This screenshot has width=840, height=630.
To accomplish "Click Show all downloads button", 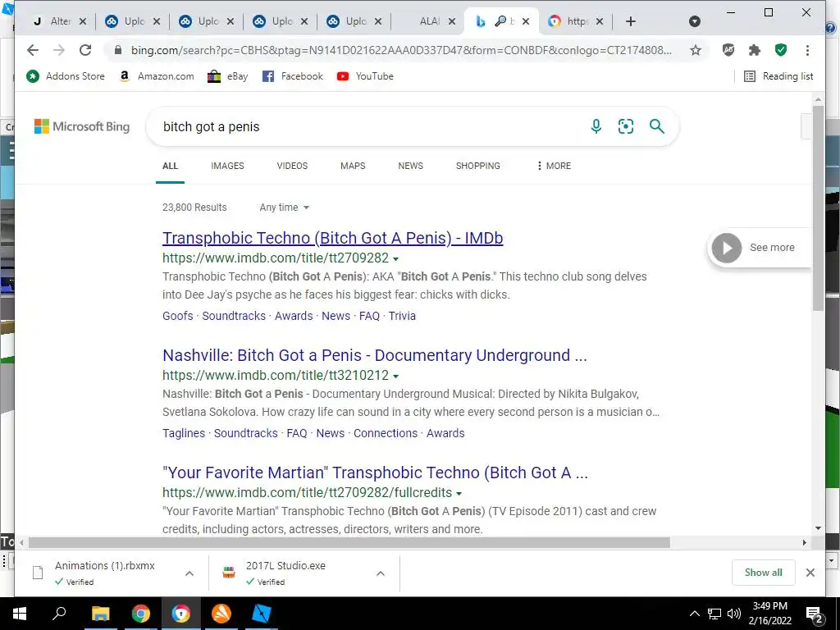I will tap(764, 573).
